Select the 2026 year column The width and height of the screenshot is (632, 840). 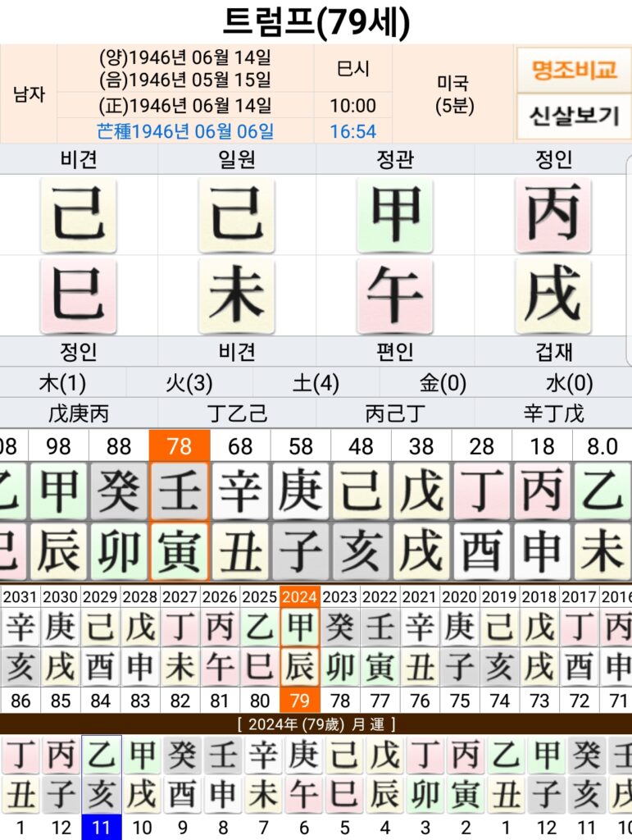tap(220, 597)
